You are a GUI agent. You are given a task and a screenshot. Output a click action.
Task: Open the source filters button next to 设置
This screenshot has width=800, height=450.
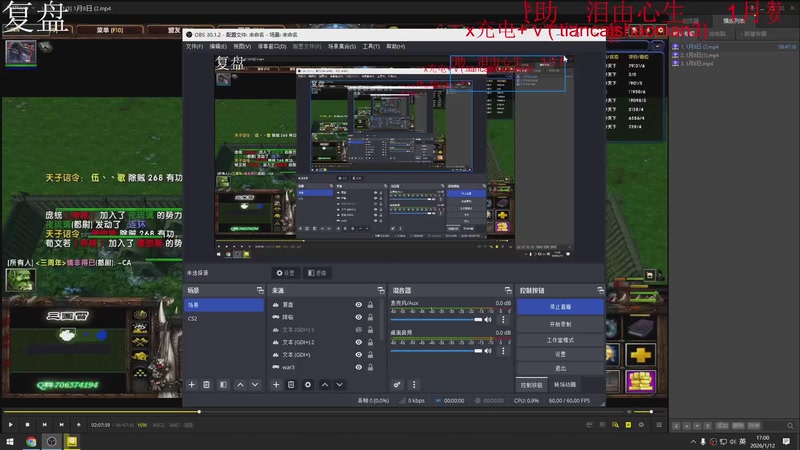[x=317, y=273]
